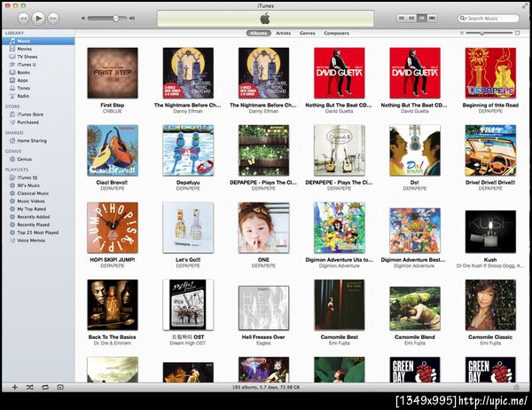Open iTunes U in the sidebar
The width and height of the screenshot is (532, 410).
pos(38,65)
